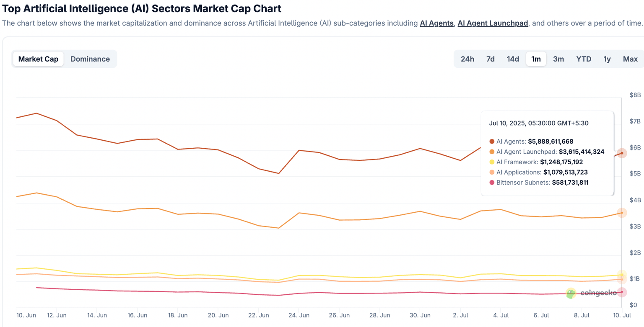Open the AI Agents link
Image resolution: width=644 pixels, height=327 pixels.
pos(436,23)
